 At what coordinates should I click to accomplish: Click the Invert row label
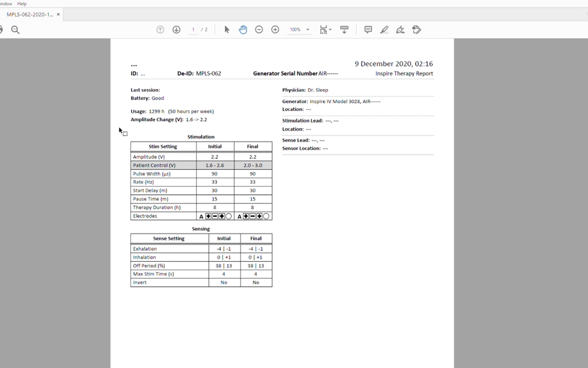tap(140, 283)
